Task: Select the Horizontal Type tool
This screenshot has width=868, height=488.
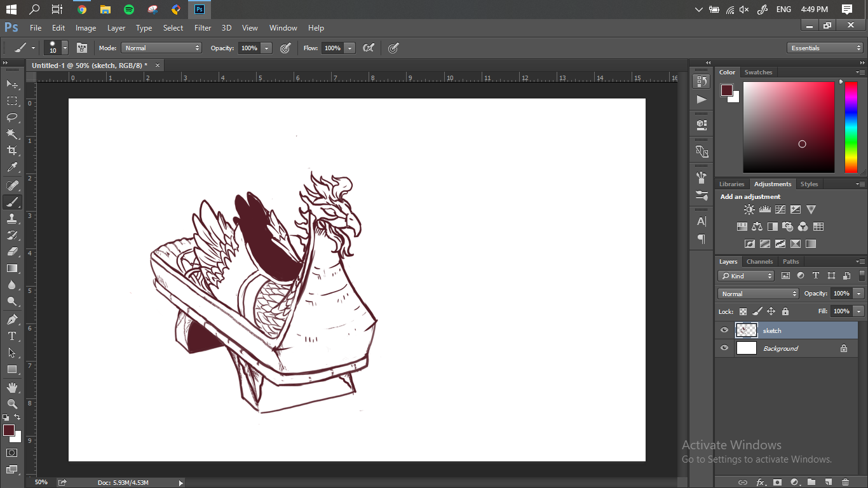Action: [12, 336]
